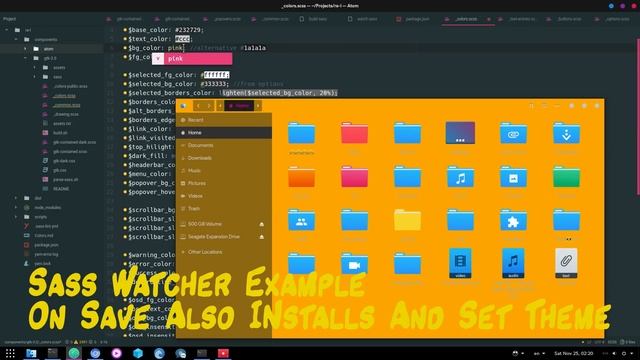Accept the 'pink' autocomplete suggestion
This screenshot has width=640, height=360.
click(x=192, y=59)
